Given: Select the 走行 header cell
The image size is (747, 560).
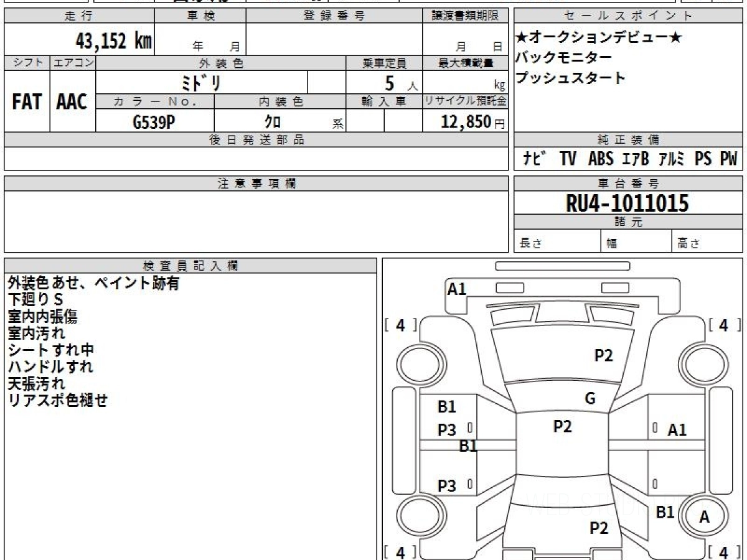Looking at the screenshot, I should pos(79,16).
